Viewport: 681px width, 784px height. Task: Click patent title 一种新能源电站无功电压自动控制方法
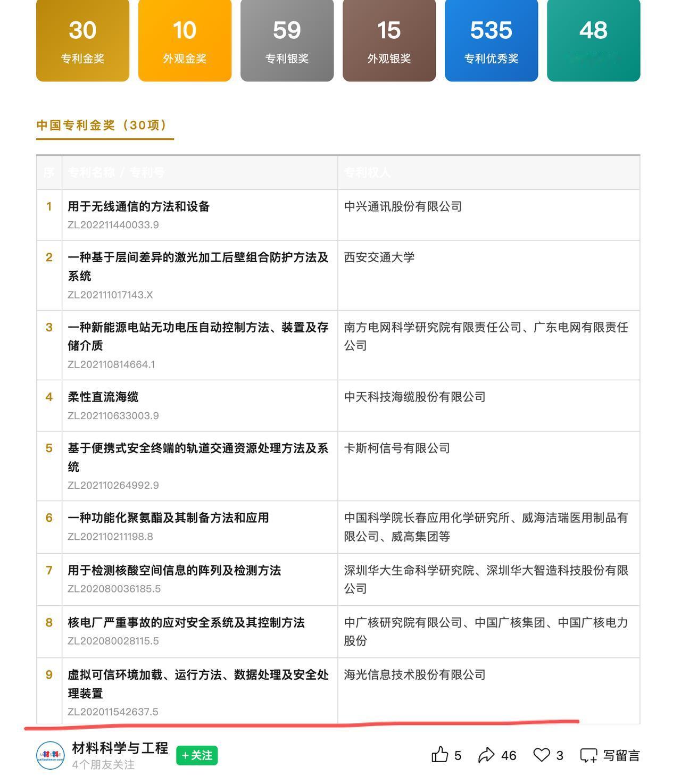click(168, 327)
